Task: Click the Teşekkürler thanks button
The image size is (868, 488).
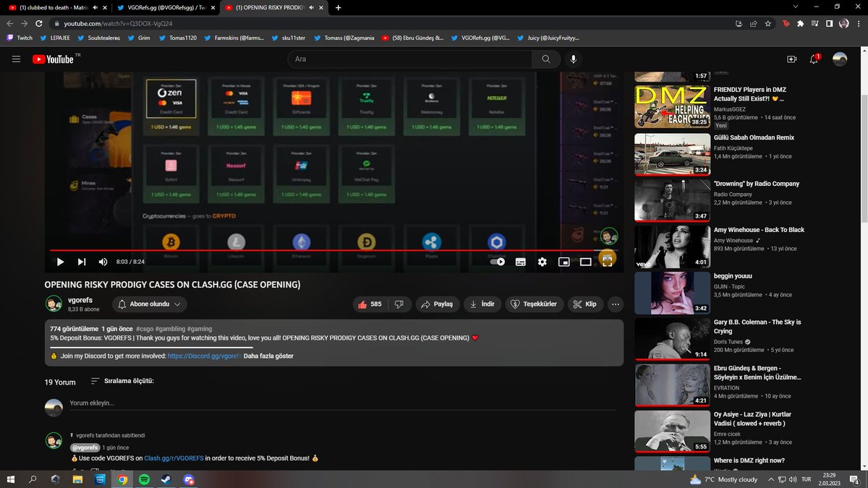Action: coord(534,304)
